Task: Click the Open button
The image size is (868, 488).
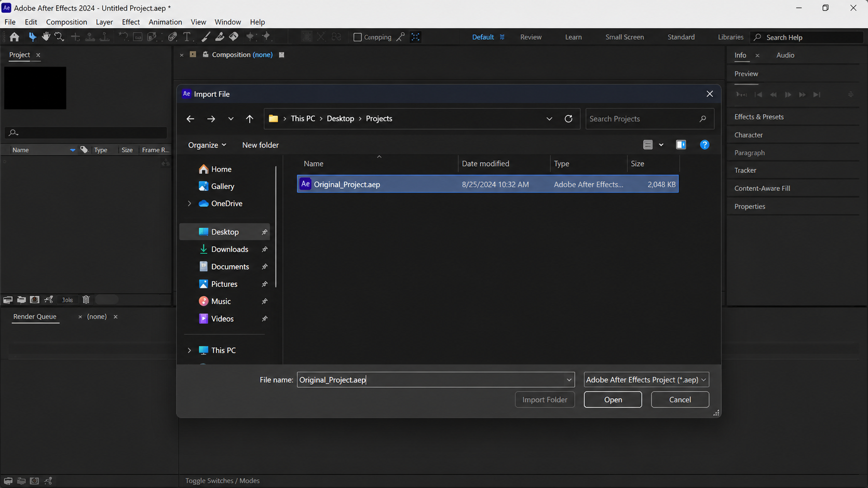Action: [613, 400]
